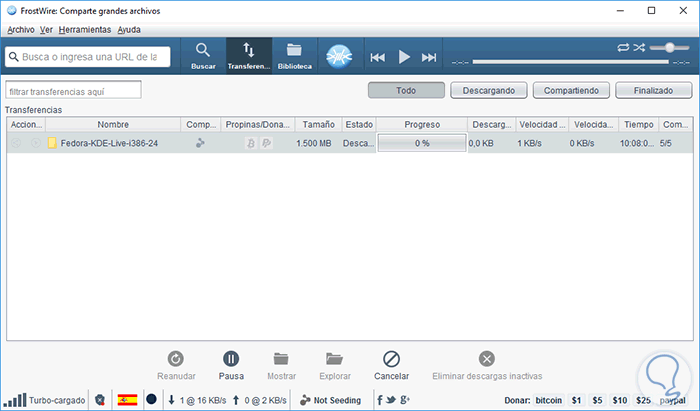The image size is (700, 411).
Task: Open the Archivo menu
Action: point(21,30)
